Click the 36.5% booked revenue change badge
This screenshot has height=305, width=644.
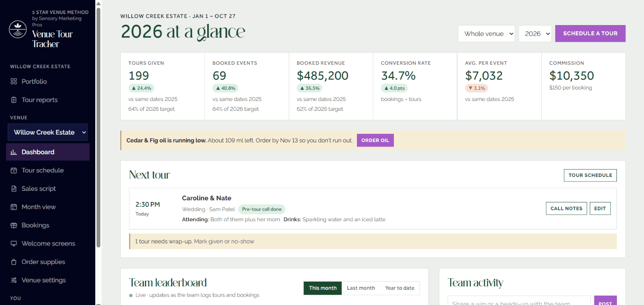pyautogui.click(x=309, y=88)
